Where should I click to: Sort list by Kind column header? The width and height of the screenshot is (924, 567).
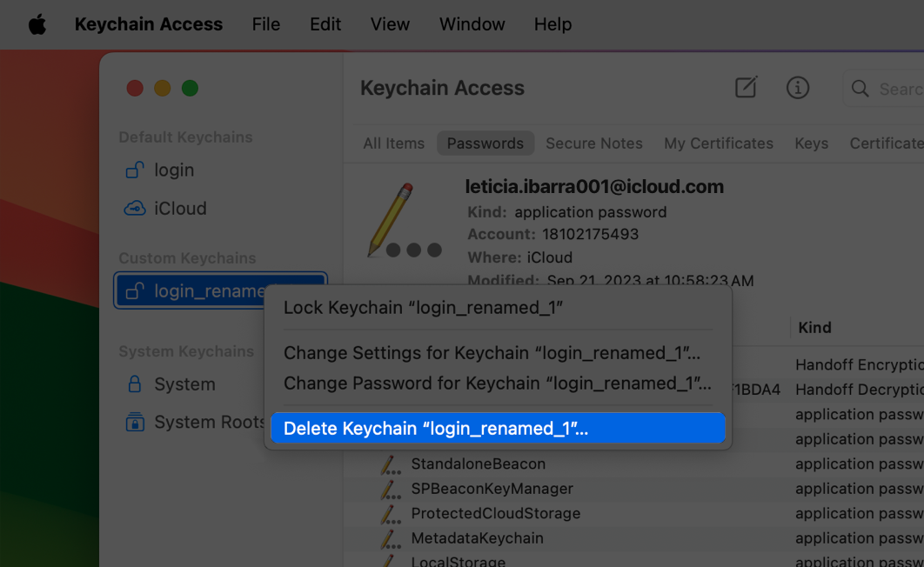(814, 328)
